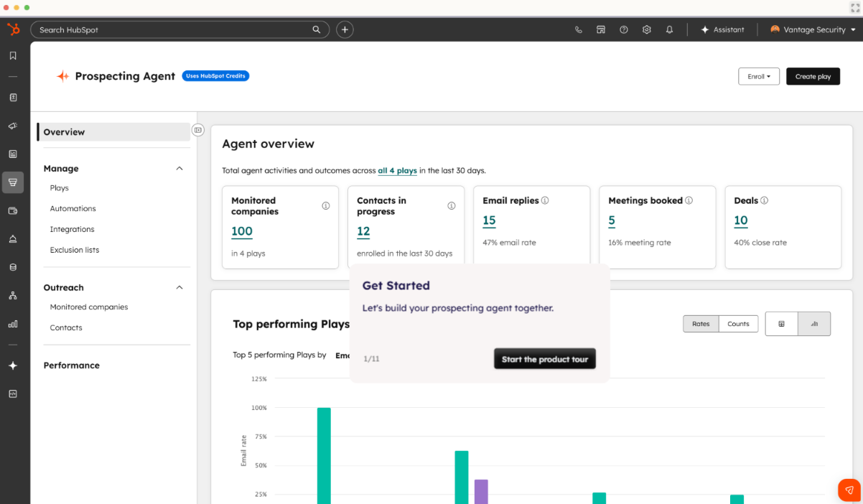Switch chart to Rates
This screenshot has width=863, height=504.
coord(701,324)
